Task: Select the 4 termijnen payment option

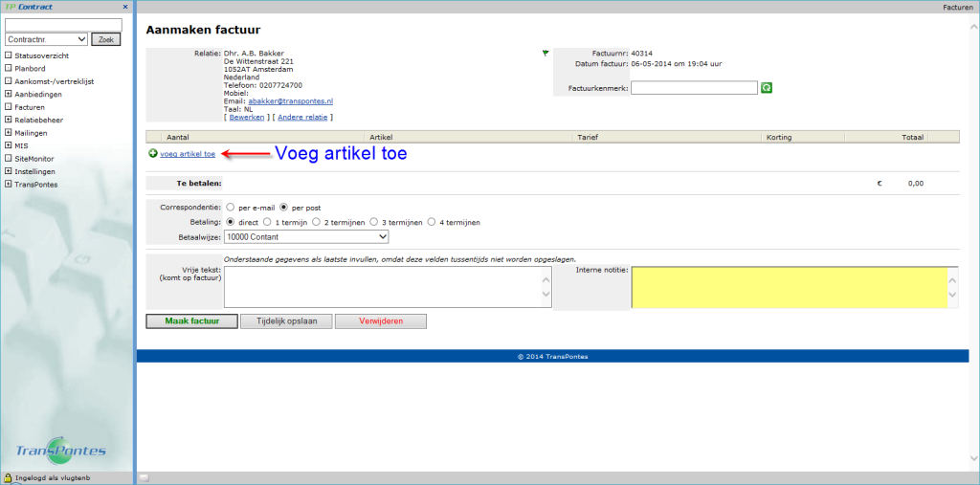Action: pos(432,222)
